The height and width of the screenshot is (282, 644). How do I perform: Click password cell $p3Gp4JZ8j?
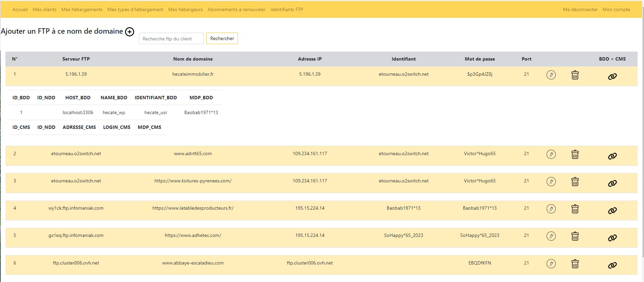pos(480,74)
